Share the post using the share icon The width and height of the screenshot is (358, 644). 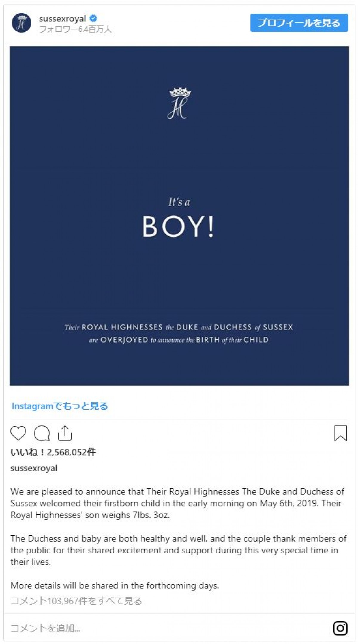pyautogui.click(x=65, y=433)
